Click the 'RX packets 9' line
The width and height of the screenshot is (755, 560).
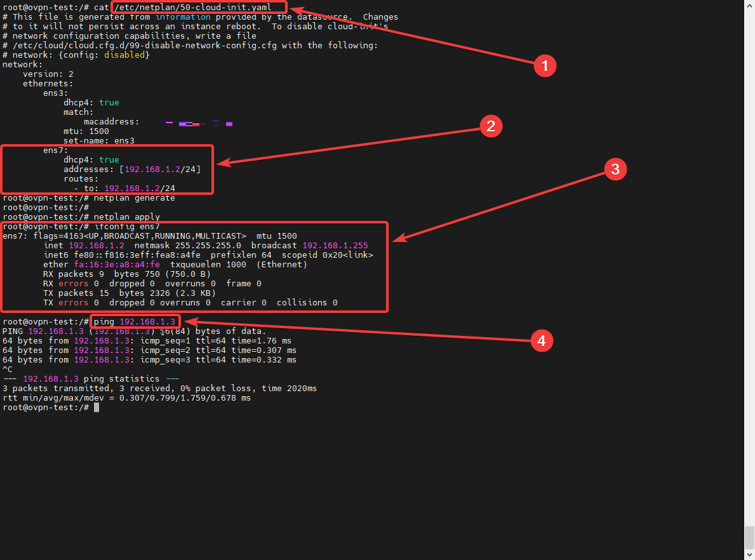click(127, 274)
